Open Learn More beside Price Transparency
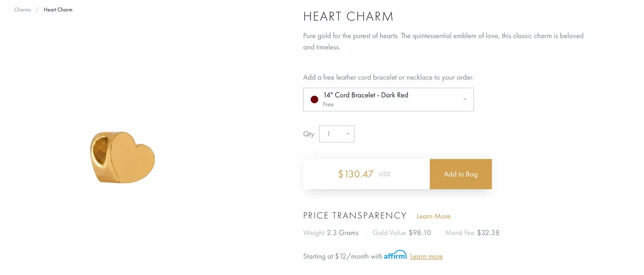644x275 pixels. tap(433, 216)
